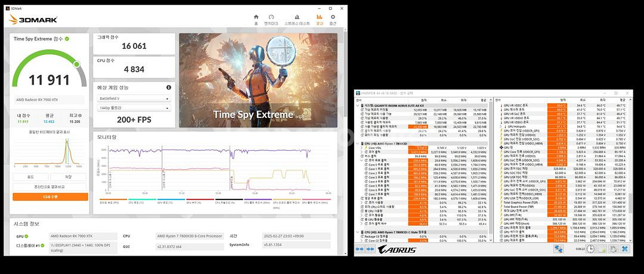Click HWiNFO app icon in title bar
644x274 pixels.
click(x=357, y=93)
